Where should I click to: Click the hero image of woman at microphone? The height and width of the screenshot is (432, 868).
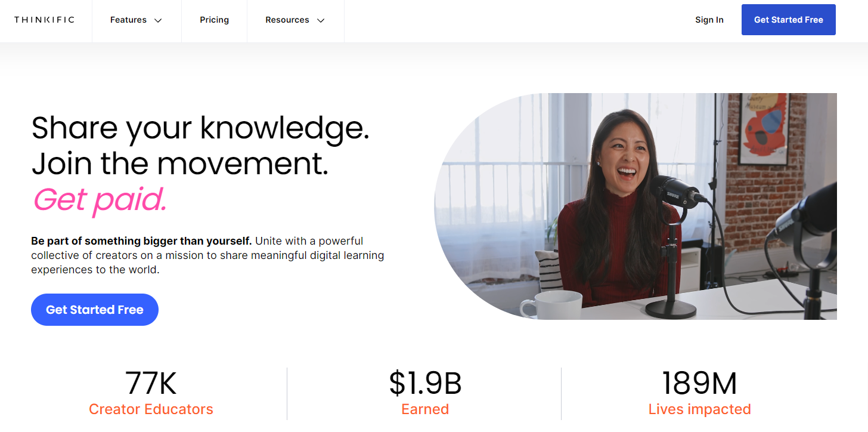[x=635, y=206]
